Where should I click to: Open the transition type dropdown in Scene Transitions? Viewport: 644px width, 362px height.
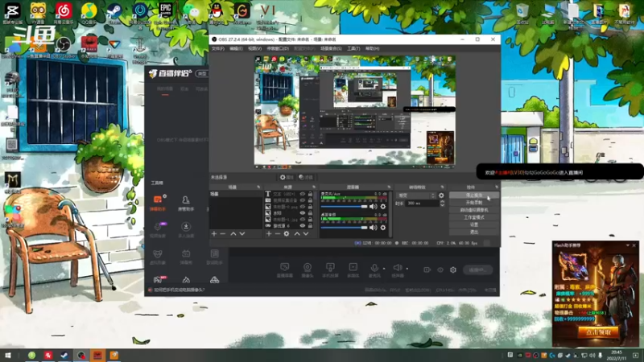coord(416,195)
